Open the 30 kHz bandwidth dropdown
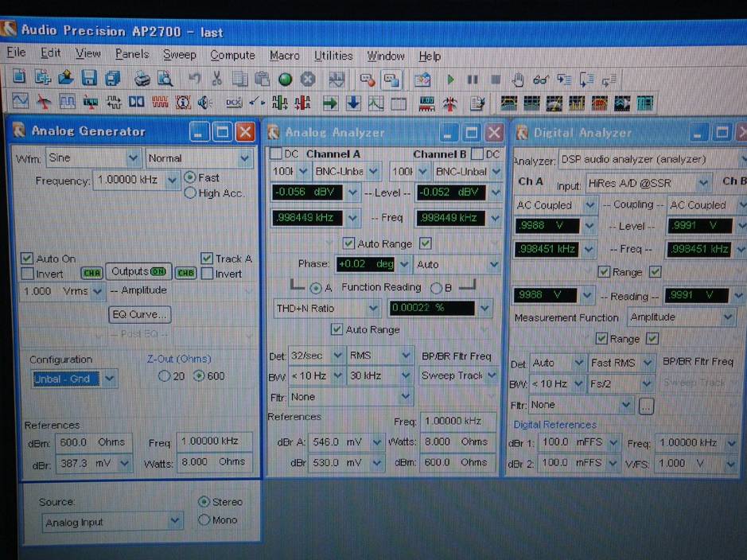Screen dimensions: 747x560 click(x=406, y=375)
